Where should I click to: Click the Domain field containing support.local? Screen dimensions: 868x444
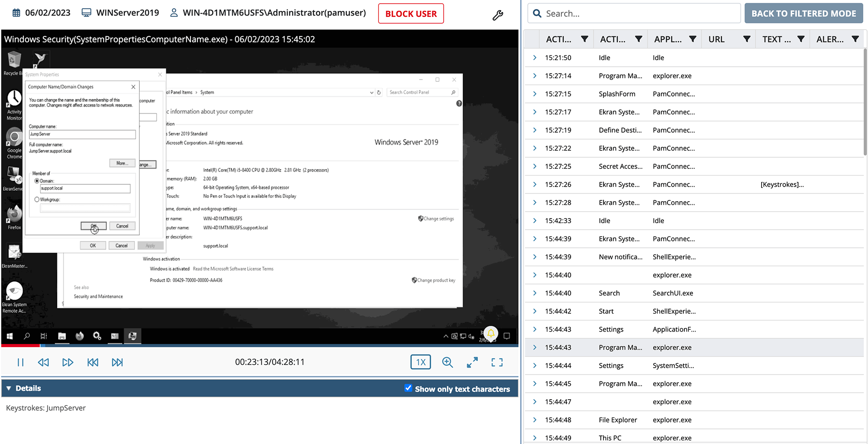coord(85,188)
